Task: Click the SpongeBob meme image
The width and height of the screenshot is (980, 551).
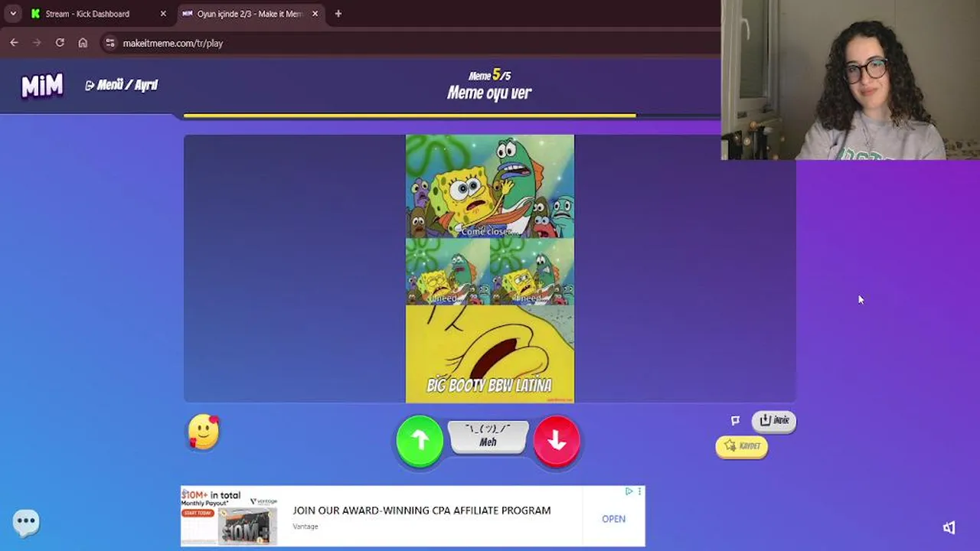Action: [490, 269]
